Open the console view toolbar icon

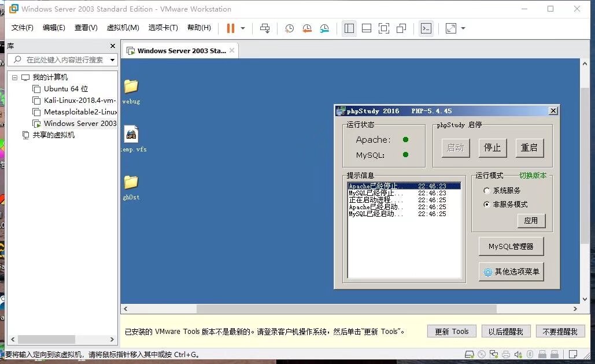[x=426, y=28]
